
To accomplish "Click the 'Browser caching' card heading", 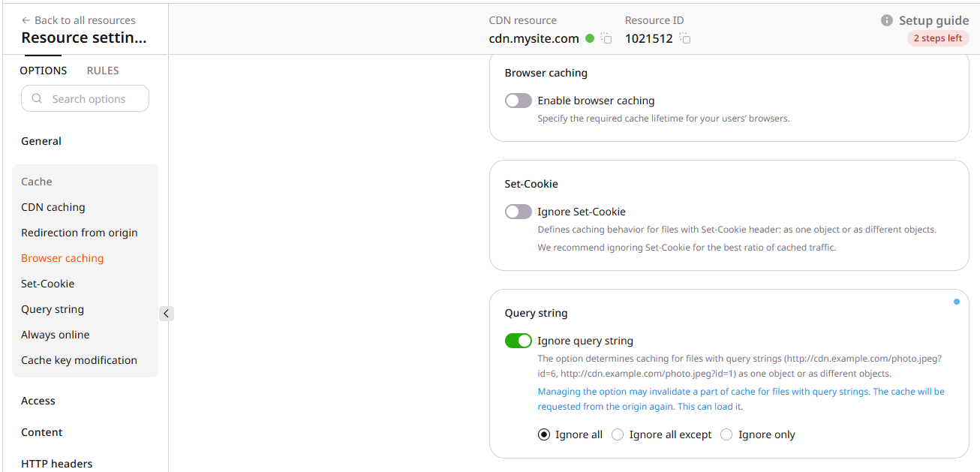I will point(546,73).
